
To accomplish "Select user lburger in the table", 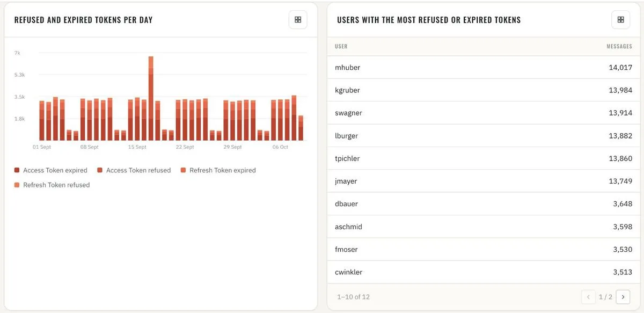I will point(346,136).
